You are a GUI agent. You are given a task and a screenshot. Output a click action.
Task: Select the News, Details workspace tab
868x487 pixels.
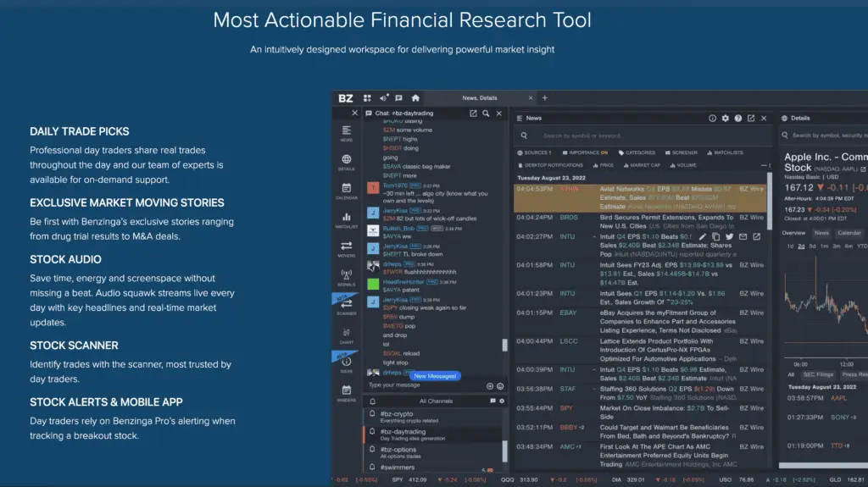[480, 98]
